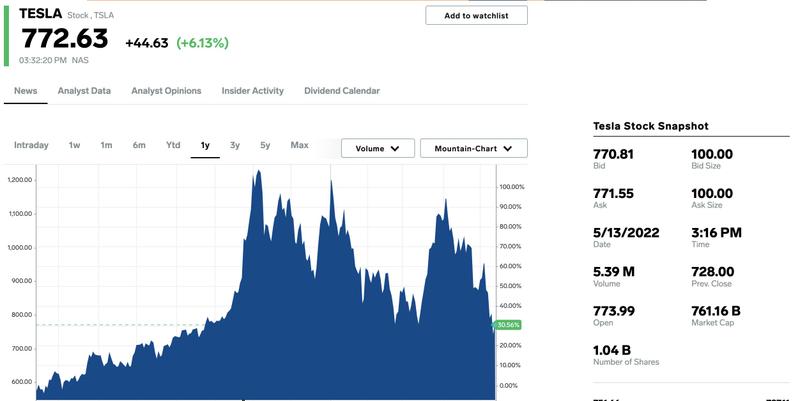Viewport: 800px width, 401px height.
Task: Show the Max chart range
Action: 299,145
